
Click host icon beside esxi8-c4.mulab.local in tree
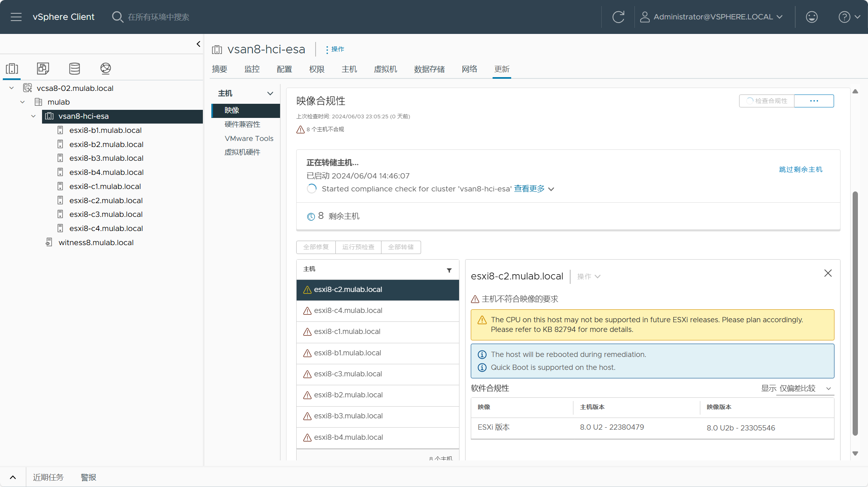click(60, 228)
